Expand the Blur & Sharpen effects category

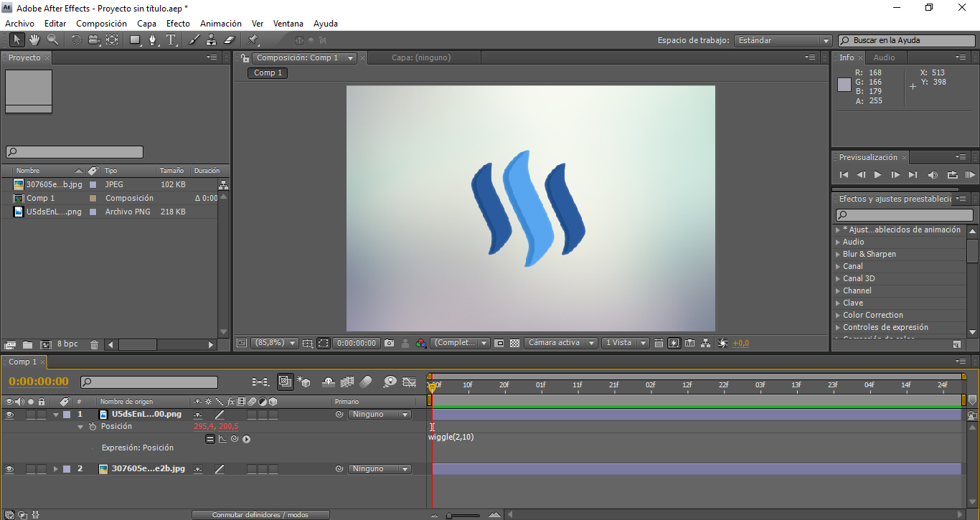coord(837,254)
